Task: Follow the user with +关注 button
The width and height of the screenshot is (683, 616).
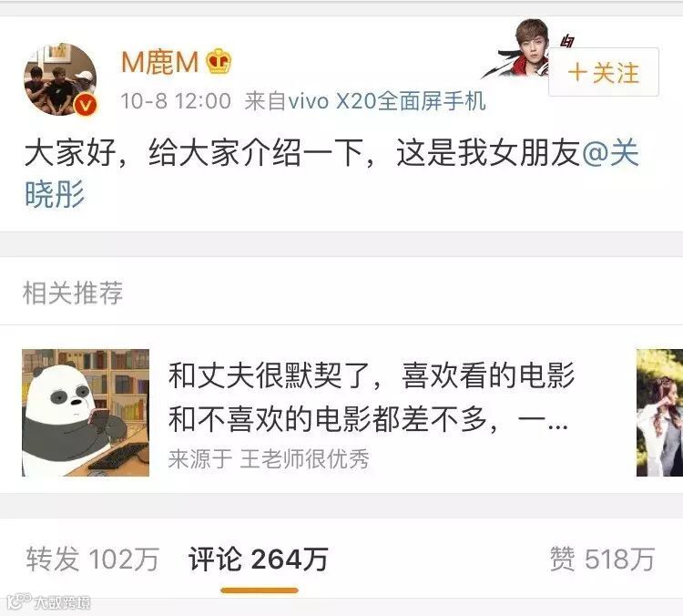Action: [x=603, y=72]
